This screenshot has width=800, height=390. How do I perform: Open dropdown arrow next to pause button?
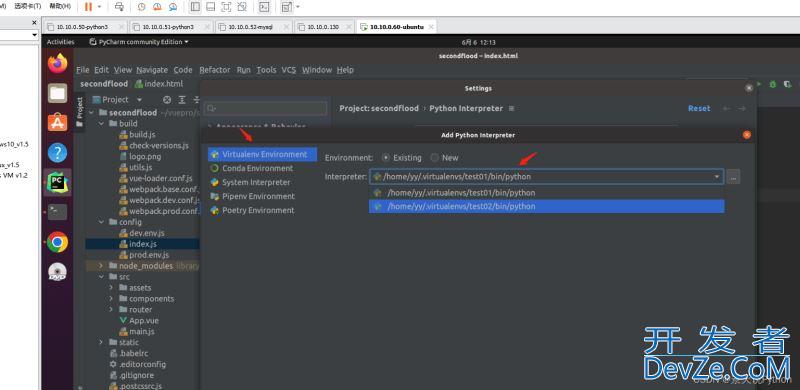tap(99, 7)
